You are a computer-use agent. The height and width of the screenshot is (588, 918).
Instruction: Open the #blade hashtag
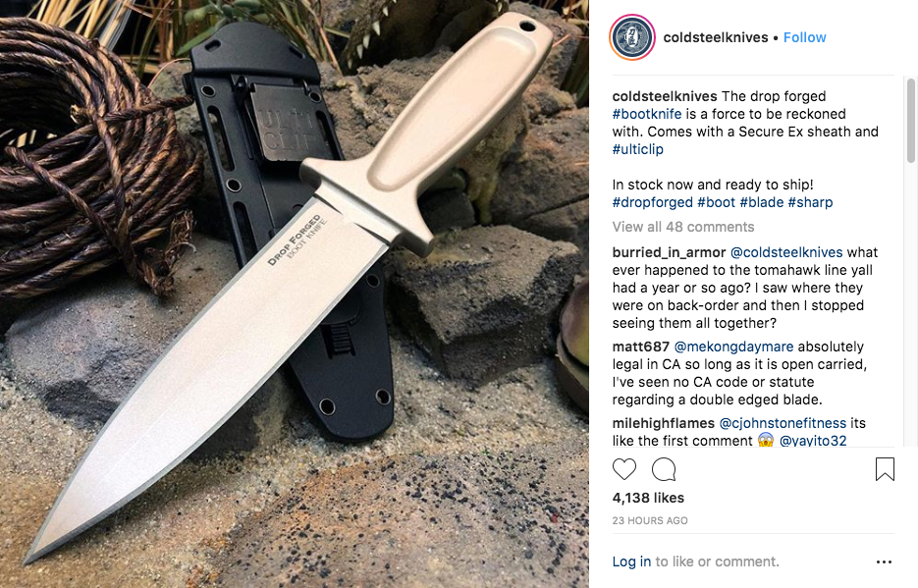[761, 202]
